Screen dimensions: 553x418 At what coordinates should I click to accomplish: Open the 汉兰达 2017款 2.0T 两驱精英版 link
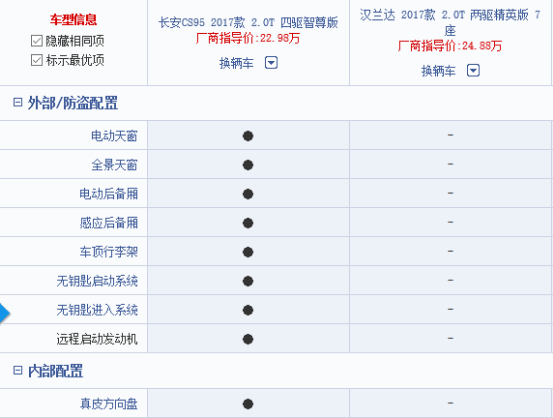(x=450, y=23)
